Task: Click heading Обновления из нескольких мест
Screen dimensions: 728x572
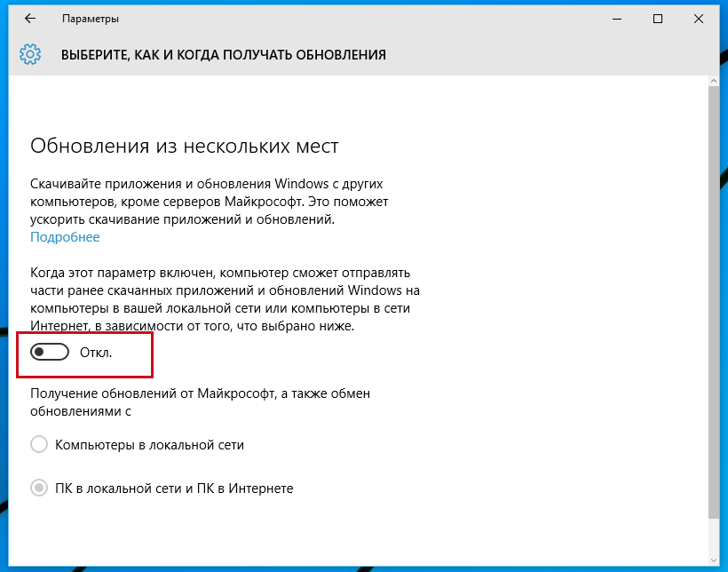Action: pyautogui.click(x=185, y=147)
